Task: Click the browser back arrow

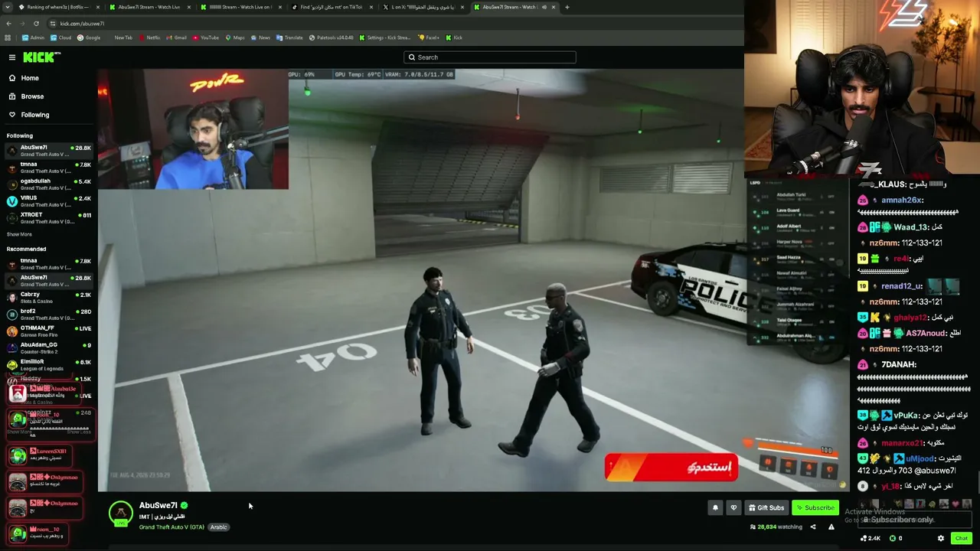Action: tap(8, 24)
